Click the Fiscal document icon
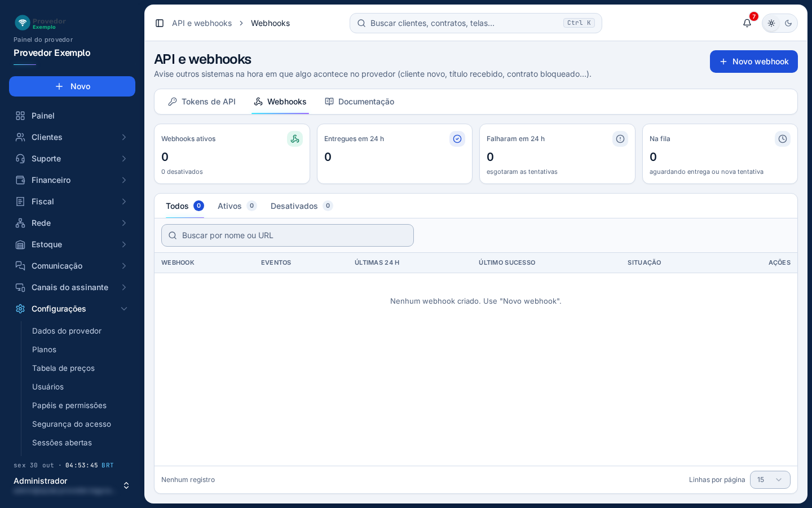Screen dimensions: 812x508 tap(20, 202)
